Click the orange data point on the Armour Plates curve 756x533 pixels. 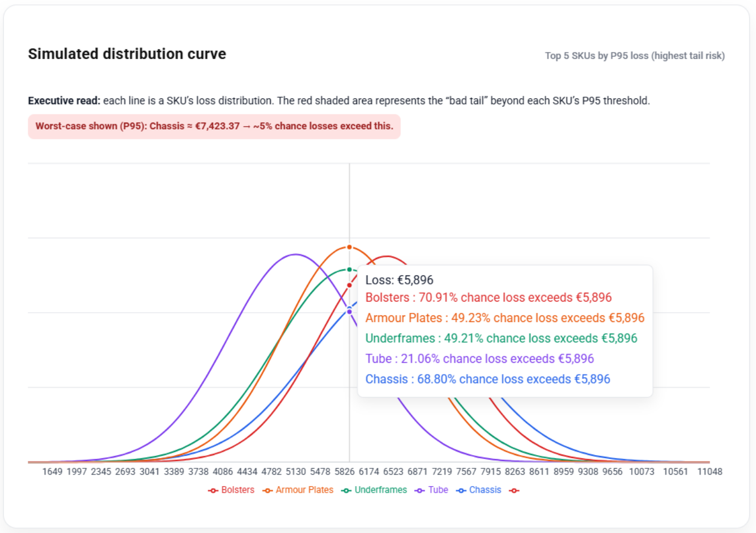point(350,247)
